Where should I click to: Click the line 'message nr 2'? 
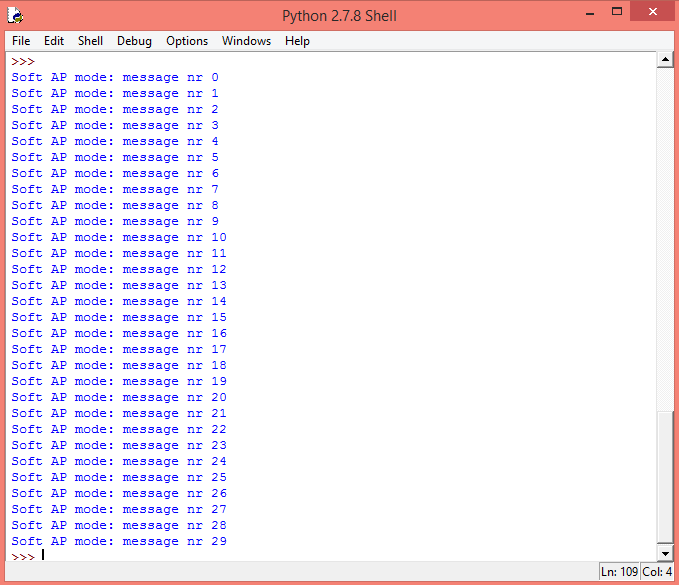coord(115,110)
